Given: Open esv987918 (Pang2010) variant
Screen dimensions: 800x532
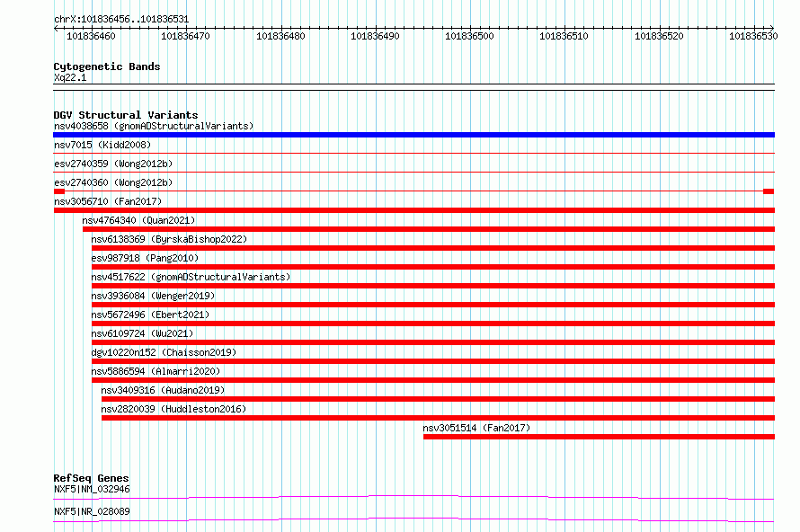Looking at the screenshot, I should 145,258.
